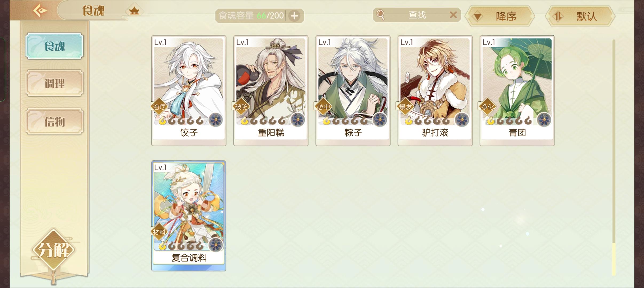Switch to the 食魂 tab

coord(54,46)
